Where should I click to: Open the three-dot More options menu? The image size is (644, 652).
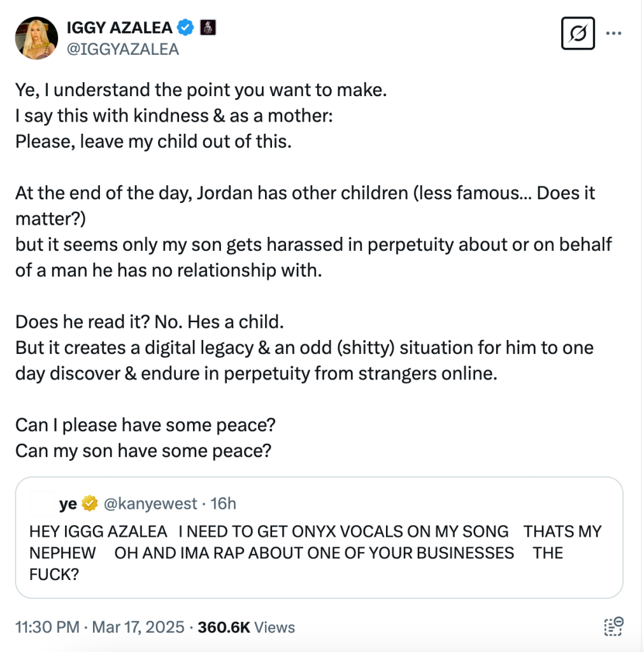coord(614,34)
